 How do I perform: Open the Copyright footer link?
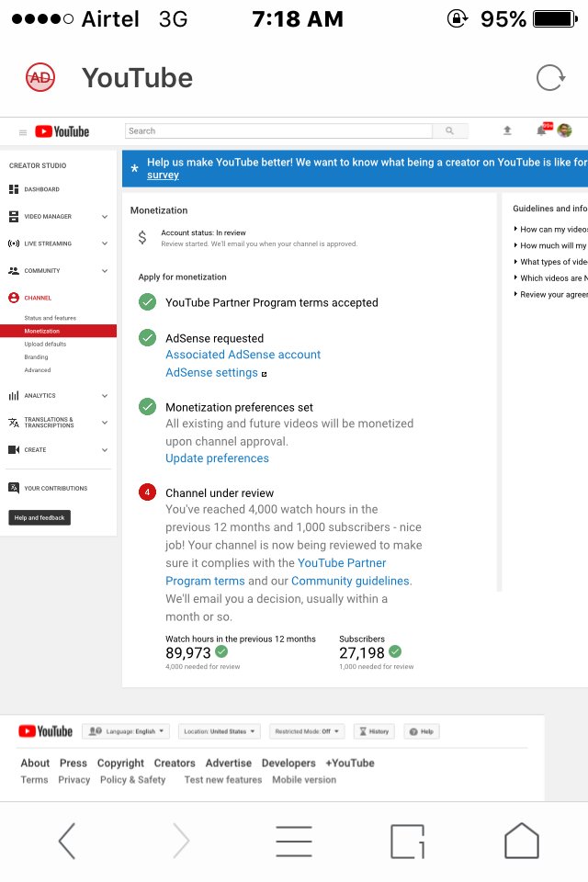pos(121,763)
